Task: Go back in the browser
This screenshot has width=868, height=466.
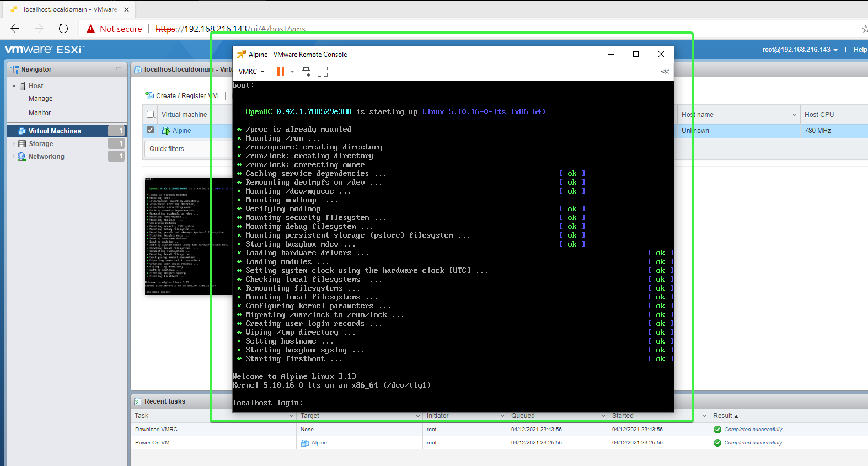Action: coord(15,29)
